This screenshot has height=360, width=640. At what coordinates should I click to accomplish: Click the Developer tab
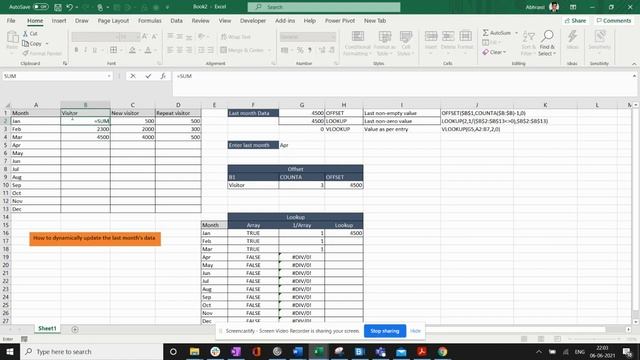[x=253, y=20]
